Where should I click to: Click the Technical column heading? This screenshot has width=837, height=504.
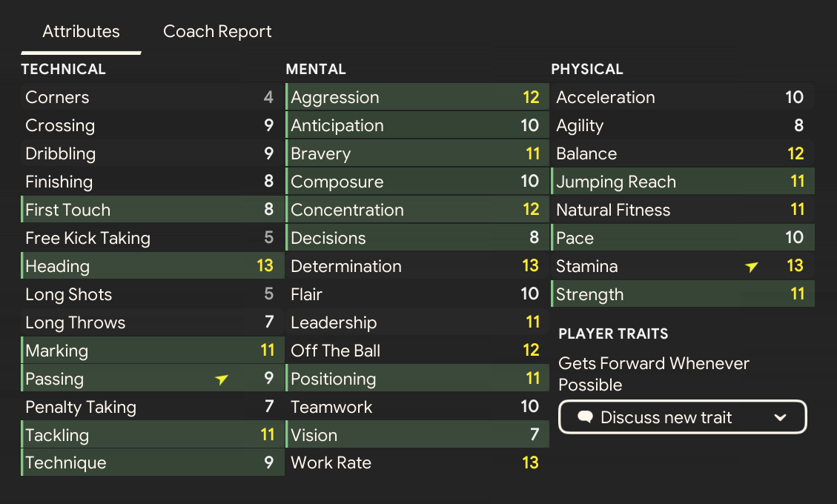click(x=63, y=69)
